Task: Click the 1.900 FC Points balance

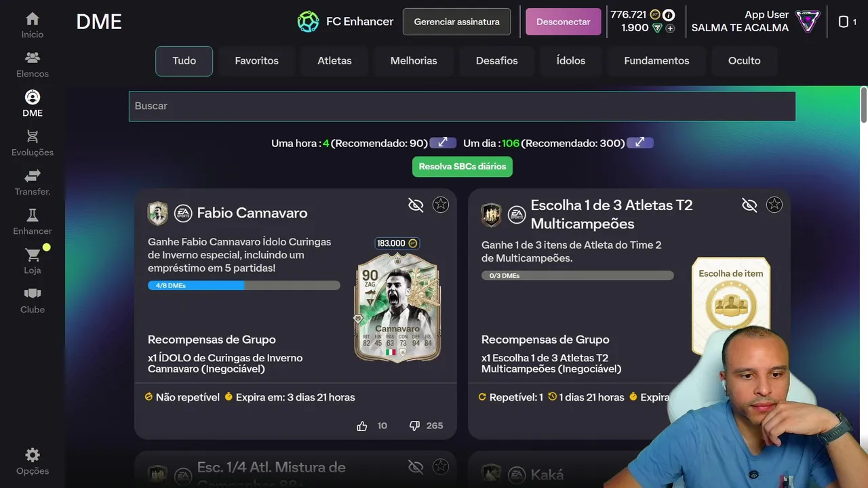Action: 635,28
